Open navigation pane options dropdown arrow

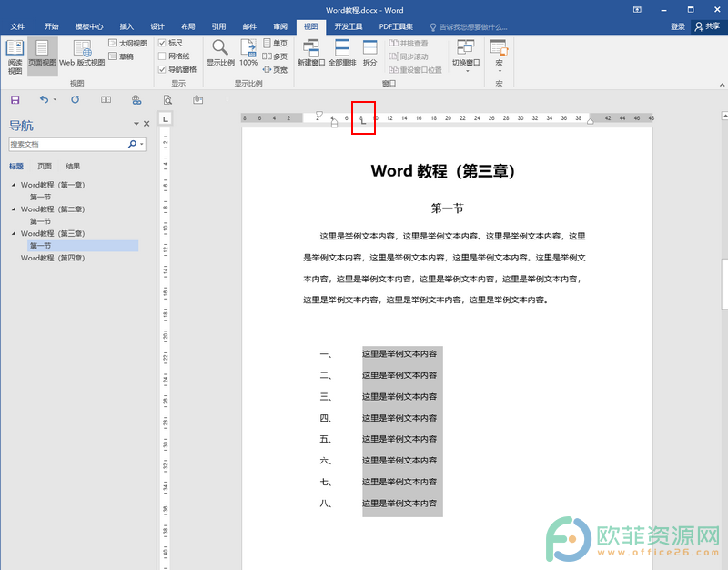point(136,124)
